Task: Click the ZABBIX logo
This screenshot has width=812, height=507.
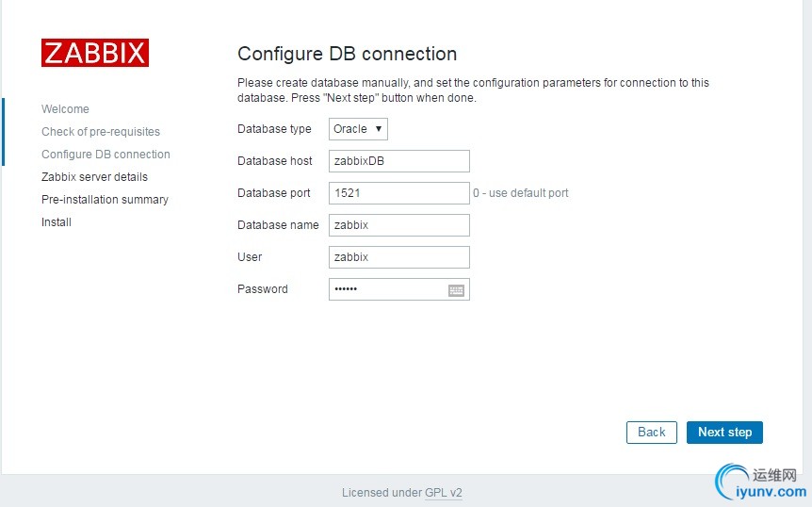Action: [94, 53]
